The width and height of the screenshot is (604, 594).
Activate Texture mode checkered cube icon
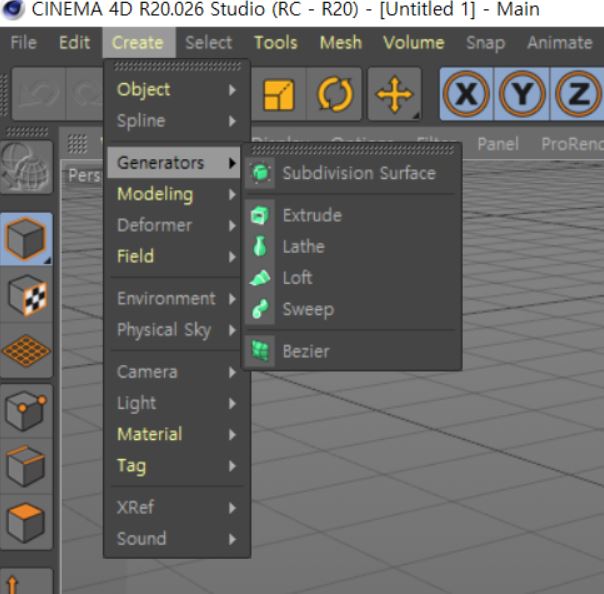coord(26,295)
